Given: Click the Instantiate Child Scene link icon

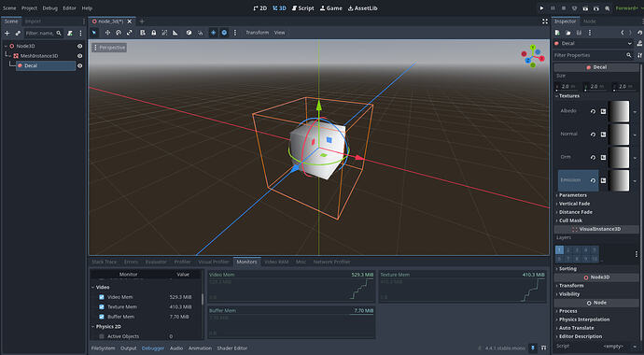Looking at the screenshot, I should [18, 33].
